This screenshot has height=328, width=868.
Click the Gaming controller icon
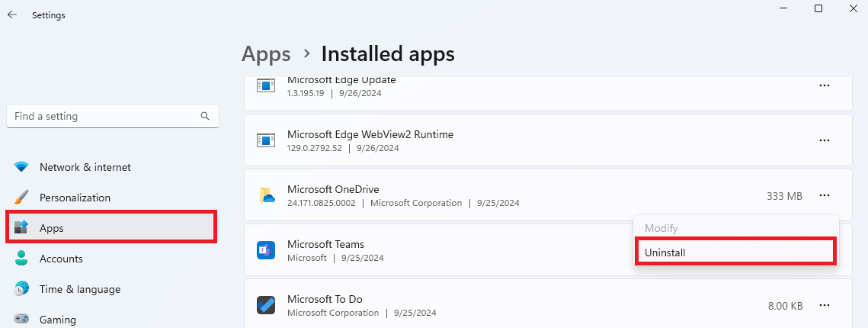coord(21,319)
